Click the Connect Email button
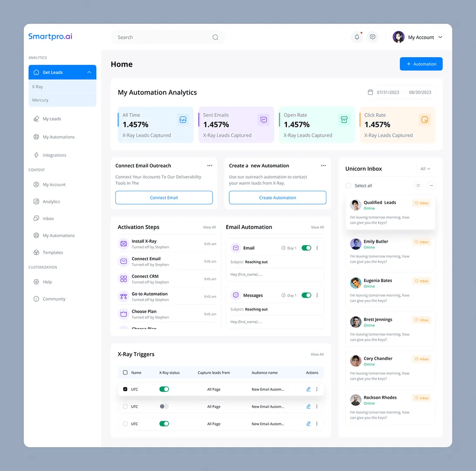 click(x=164, y=198)
